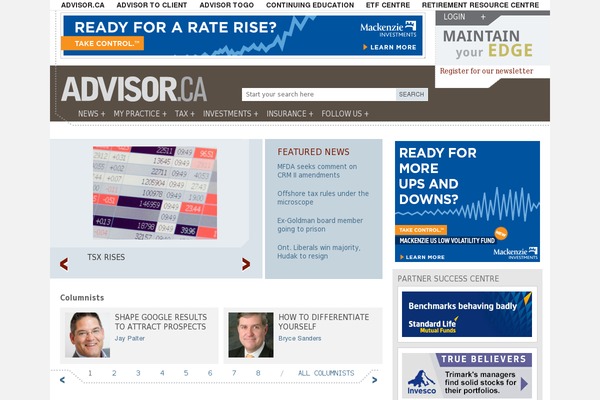
Task: Click the stock ticker board image
Action: click(155, 193)
